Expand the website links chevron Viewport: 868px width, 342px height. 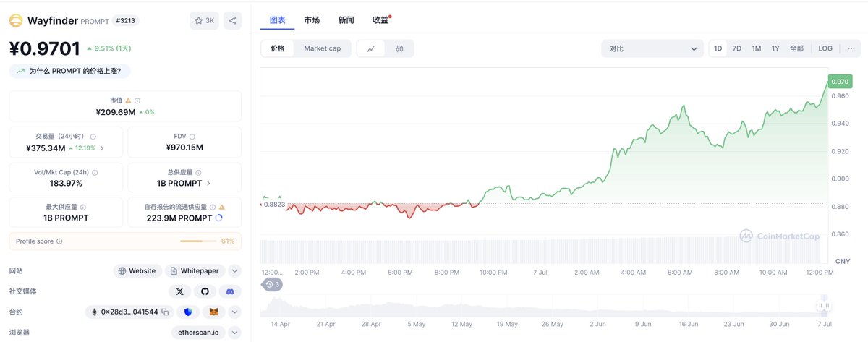coord(234,270)
